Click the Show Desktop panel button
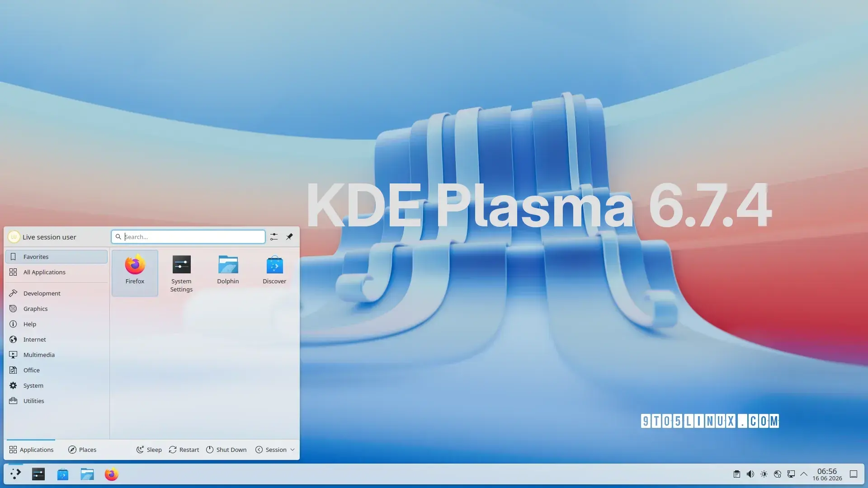Image resolution: width=868 pixels, height=488 pixels. pyautogui.click(x=854, y=474)
